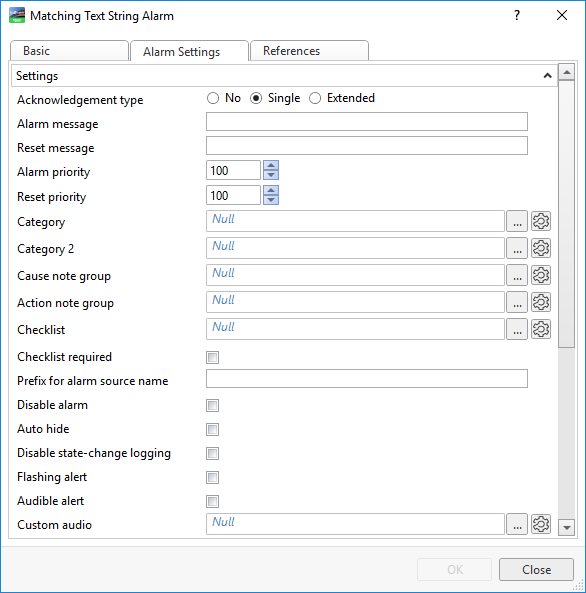This screenshot has height=593, width=586.
Task: Open settings gear for Checklist field
Action: pyautogui.click(x=541, y=329)
